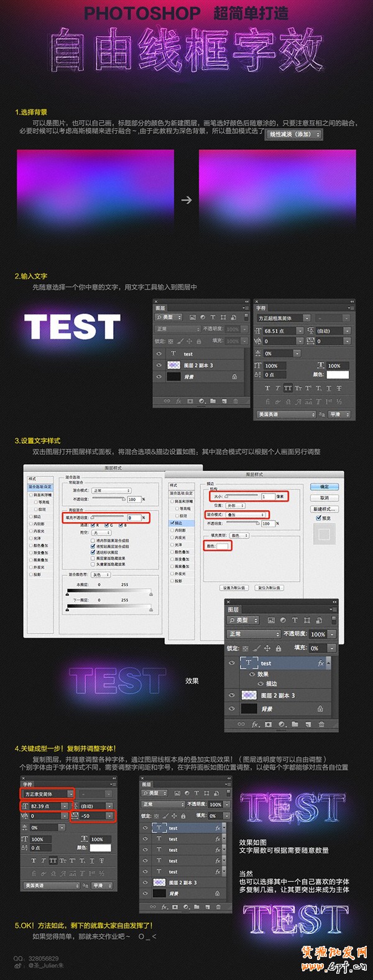Screen dimensions: 373x980
Task: Open 类型 layer filter dropdown in step 3 Layers panel
Action: click(x=242, y=620)
